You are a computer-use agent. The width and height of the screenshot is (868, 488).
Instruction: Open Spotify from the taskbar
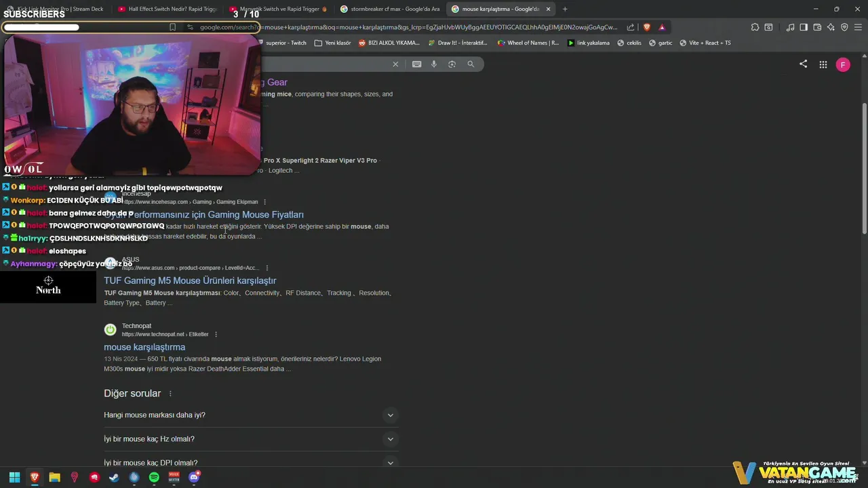[154, 477]
